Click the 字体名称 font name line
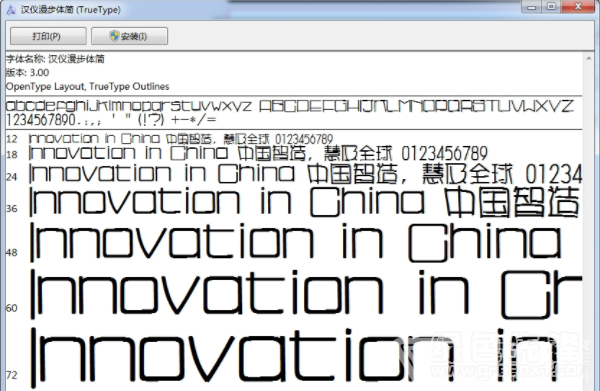Image resolution: width=600 pixels, height=391 pixels. click(x=55, y=59)
